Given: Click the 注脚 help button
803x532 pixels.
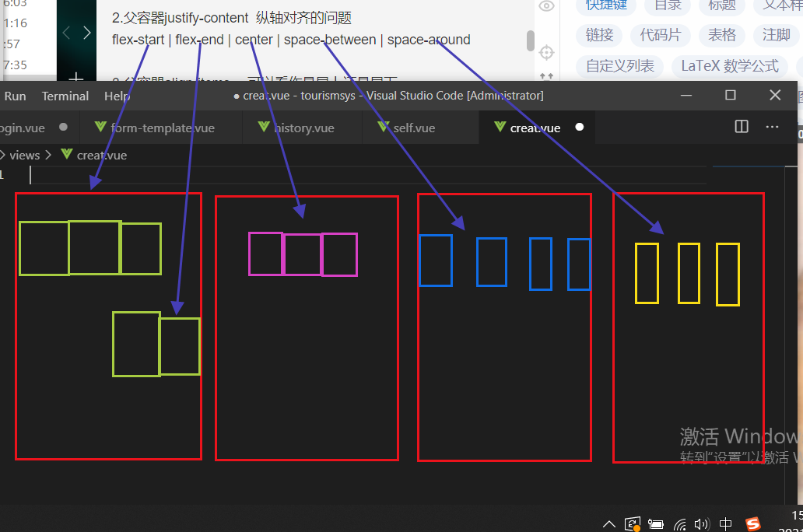Looking at the screenshot, I should coord(777,35).
